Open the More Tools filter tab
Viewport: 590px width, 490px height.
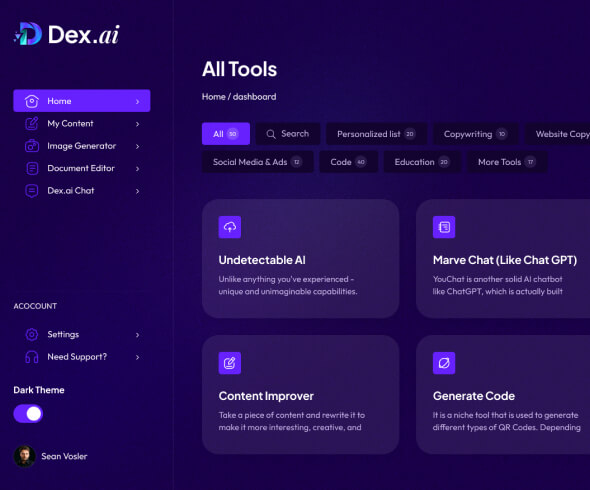tap(507, 162)
